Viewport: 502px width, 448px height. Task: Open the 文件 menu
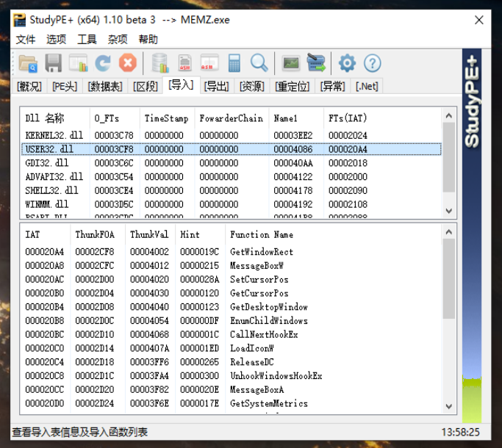(26, 40)
